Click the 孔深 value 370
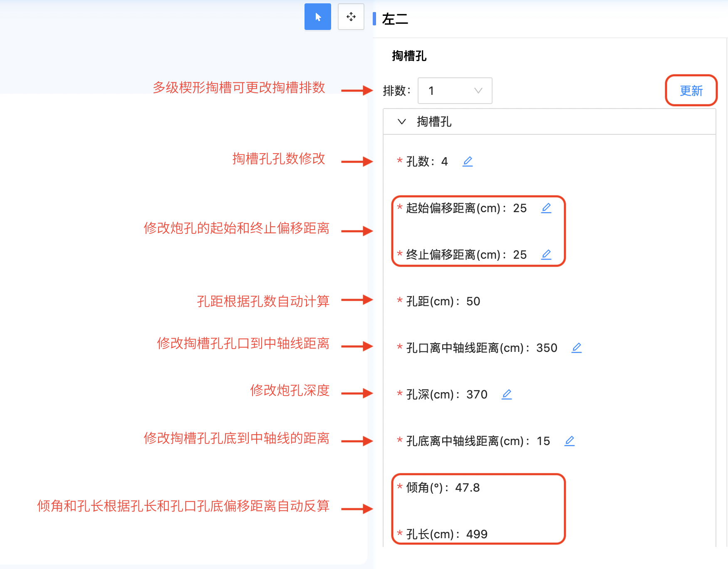 477,394
